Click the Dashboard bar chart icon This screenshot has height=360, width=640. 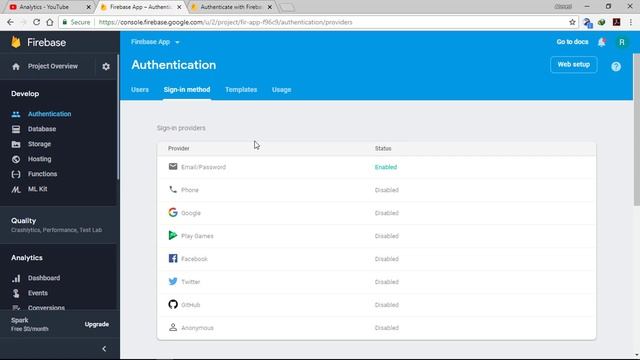point(16,278)
